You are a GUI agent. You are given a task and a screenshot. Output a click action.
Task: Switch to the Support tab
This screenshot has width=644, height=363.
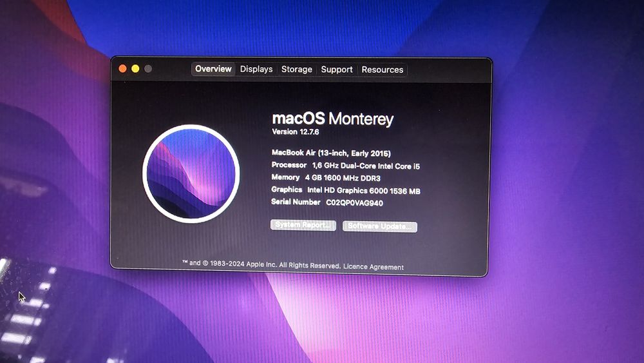click(337, 70)
